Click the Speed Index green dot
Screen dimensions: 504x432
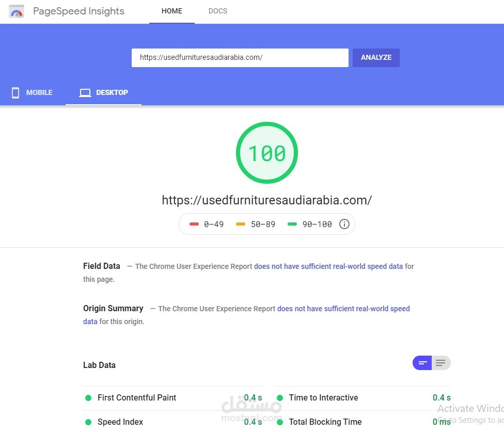click(88, 422)
